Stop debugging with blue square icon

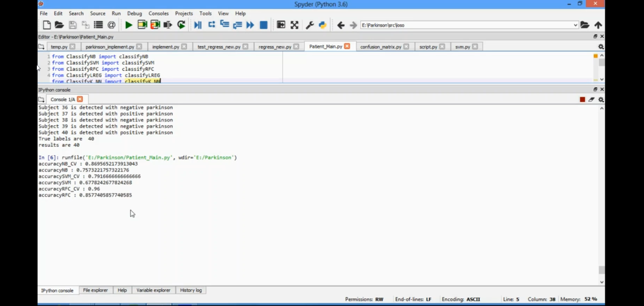264,25
